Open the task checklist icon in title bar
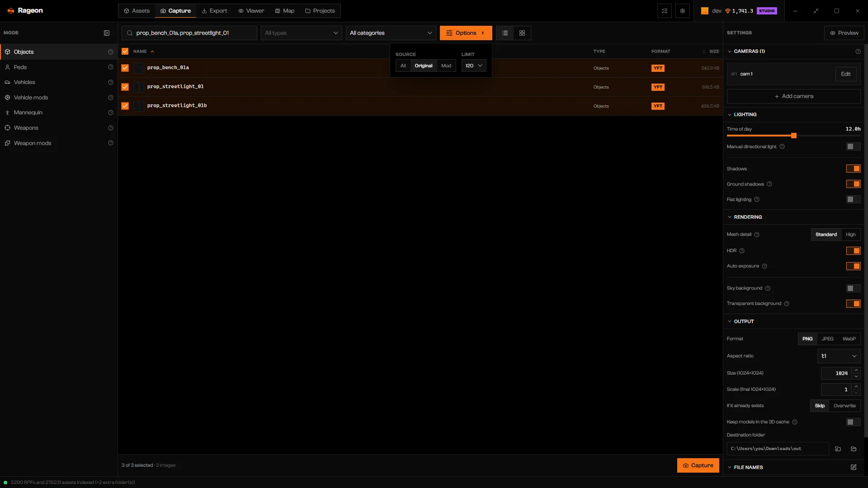 [x=665, y=11]
